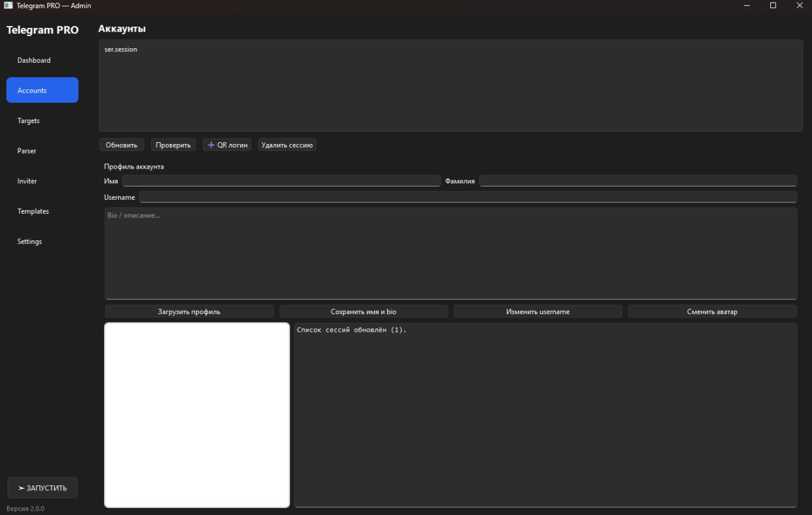Viewport: 812px width, 515px height.
Task: Focus the Фамилия input field
Action: click(x=638, y=181)
